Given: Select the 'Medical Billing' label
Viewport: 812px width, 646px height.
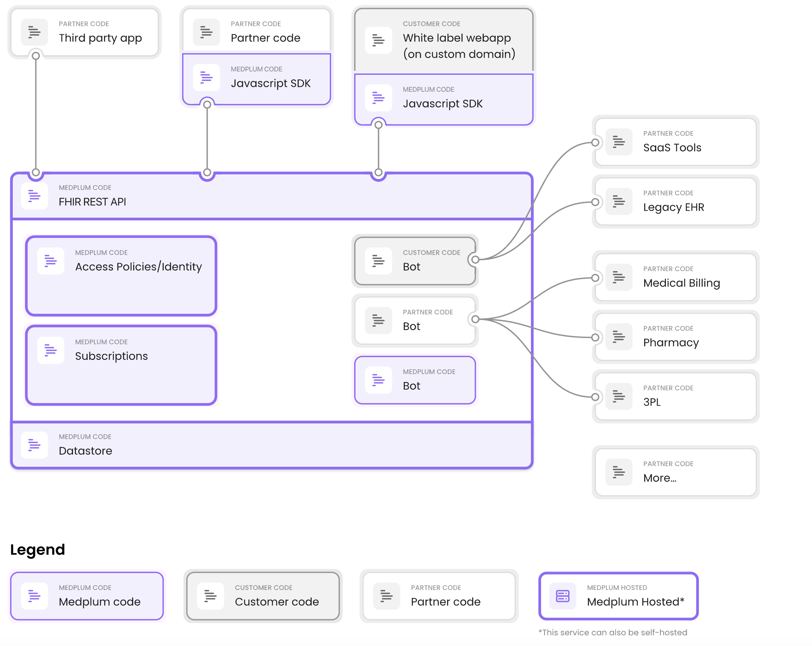Looking at the screenshot, I should pos(682,283).
